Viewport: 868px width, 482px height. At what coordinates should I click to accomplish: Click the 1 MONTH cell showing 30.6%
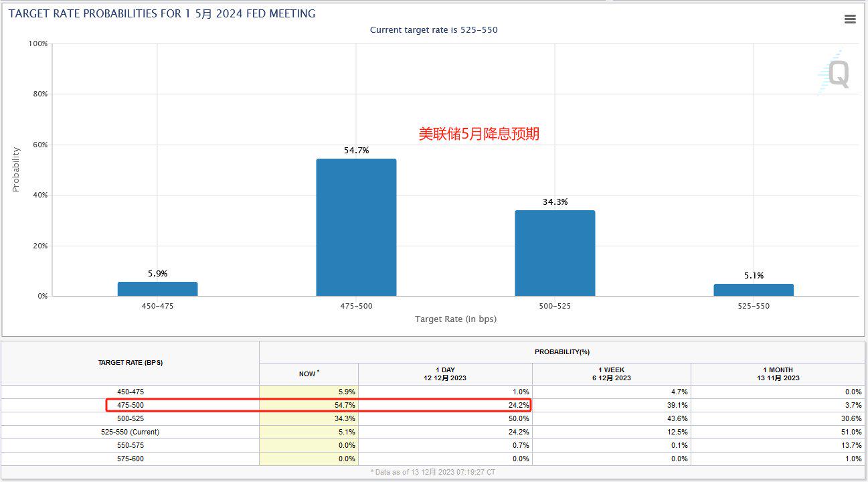coord(778,418)
